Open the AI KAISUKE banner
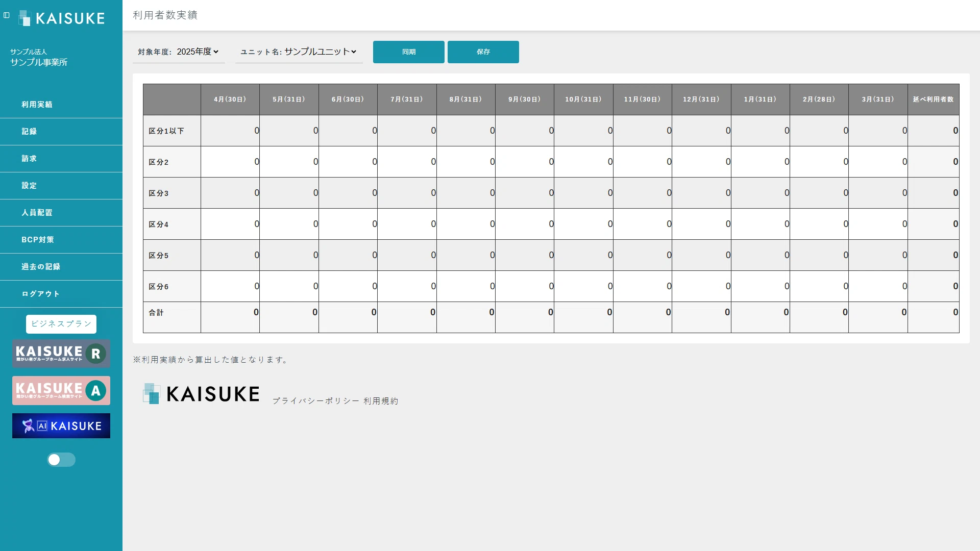980x551 pixels. 61,426
